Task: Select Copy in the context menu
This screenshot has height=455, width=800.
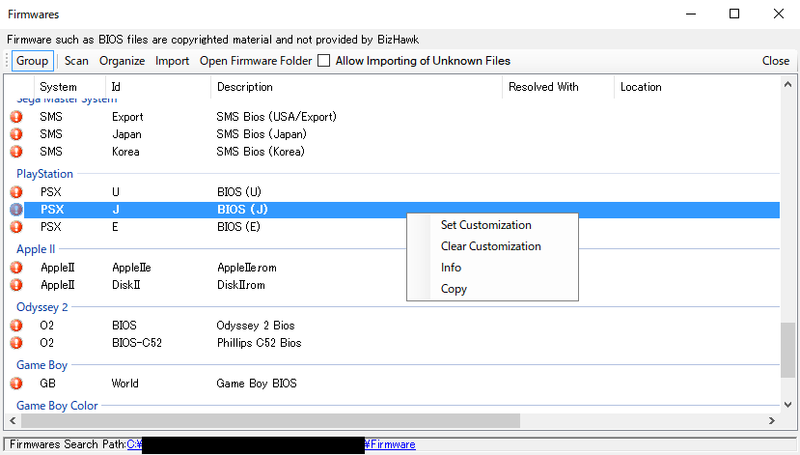Action: click(454, 289)
